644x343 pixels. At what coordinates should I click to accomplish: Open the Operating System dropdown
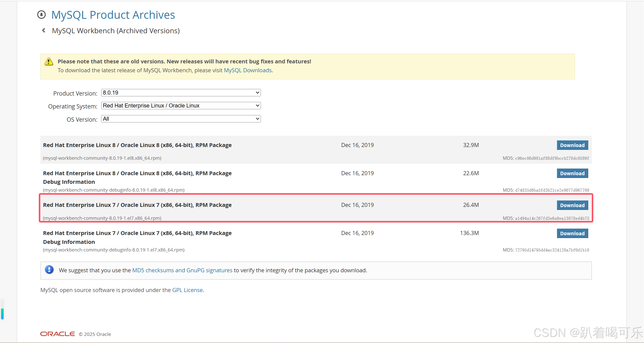pos(181,105)
